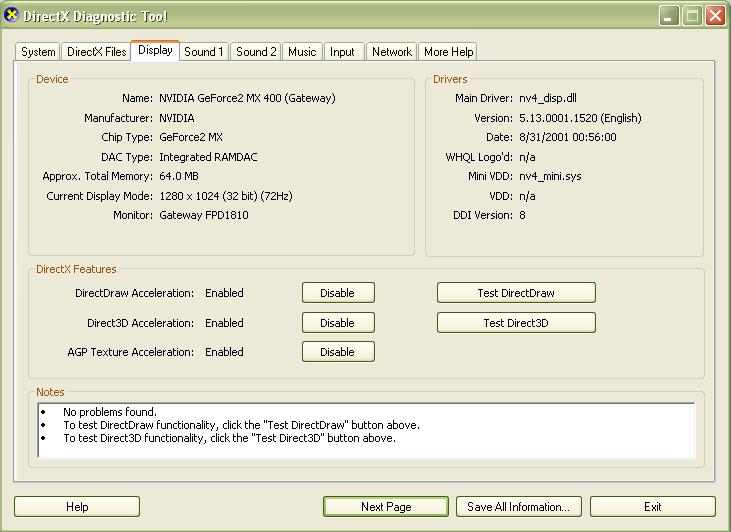This screenshot has width=731, height=532.
Task: Click the DirectX icon in title bar
Action: [x=11, y=15]
